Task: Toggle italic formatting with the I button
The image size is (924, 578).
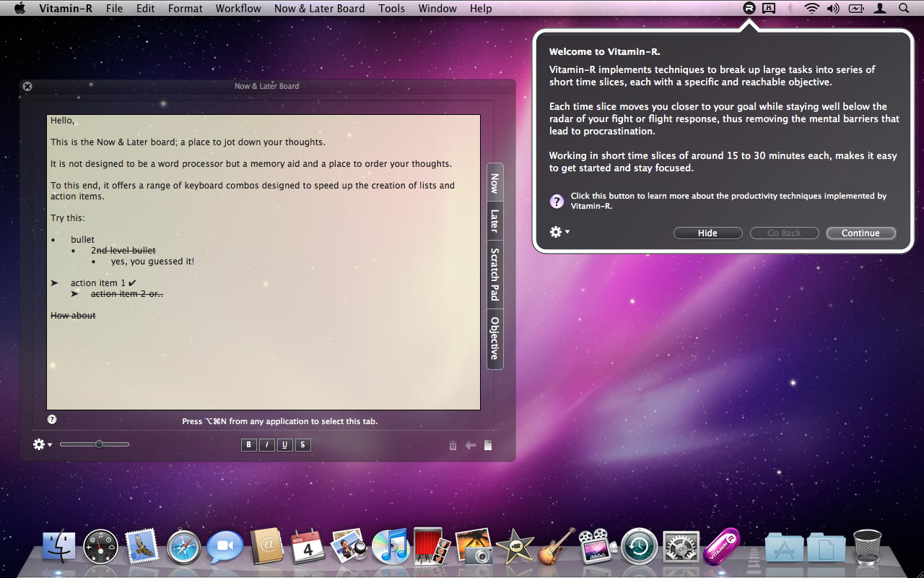Action: 267,445
